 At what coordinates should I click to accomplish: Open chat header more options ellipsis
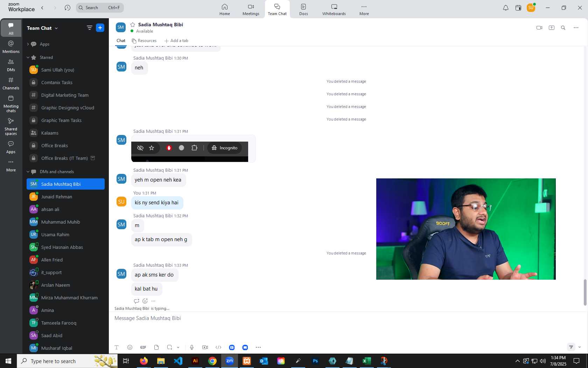pyautogui.click(x=576, y=28)
